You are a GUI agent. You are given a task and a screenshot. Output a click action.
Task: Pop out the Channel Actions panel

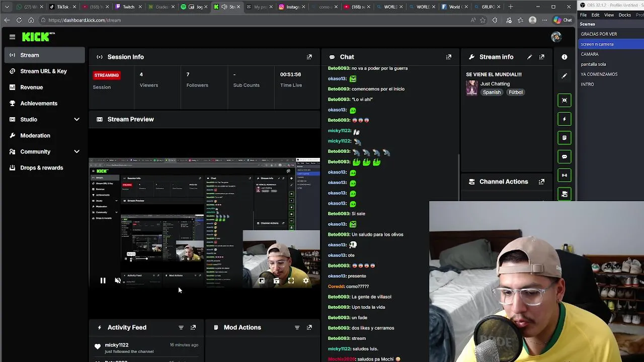(x=542, y=182)
